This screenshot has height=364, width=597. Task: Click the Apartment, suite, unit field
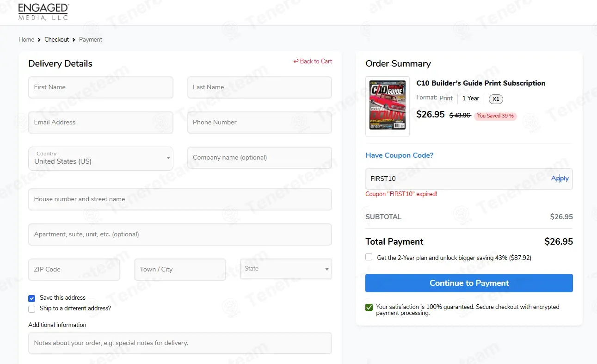(x=180, y=234)
